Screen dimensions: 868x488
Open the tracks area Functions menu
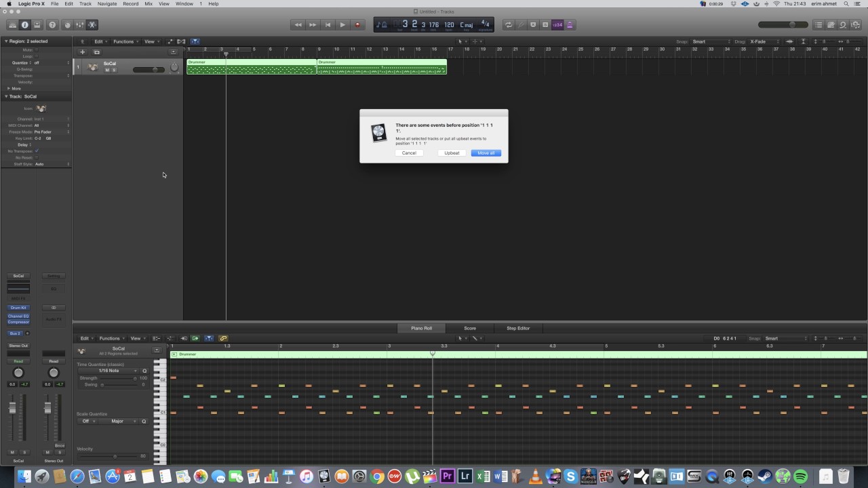(125, 41)
